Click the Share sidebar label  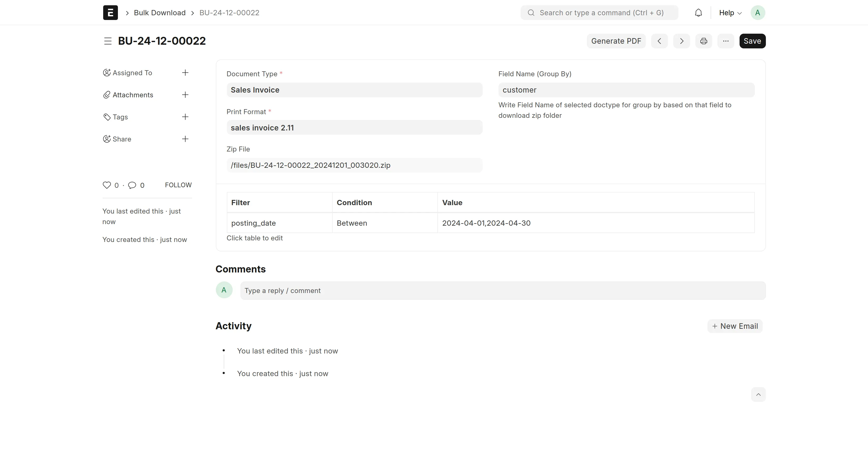point(122,139)
